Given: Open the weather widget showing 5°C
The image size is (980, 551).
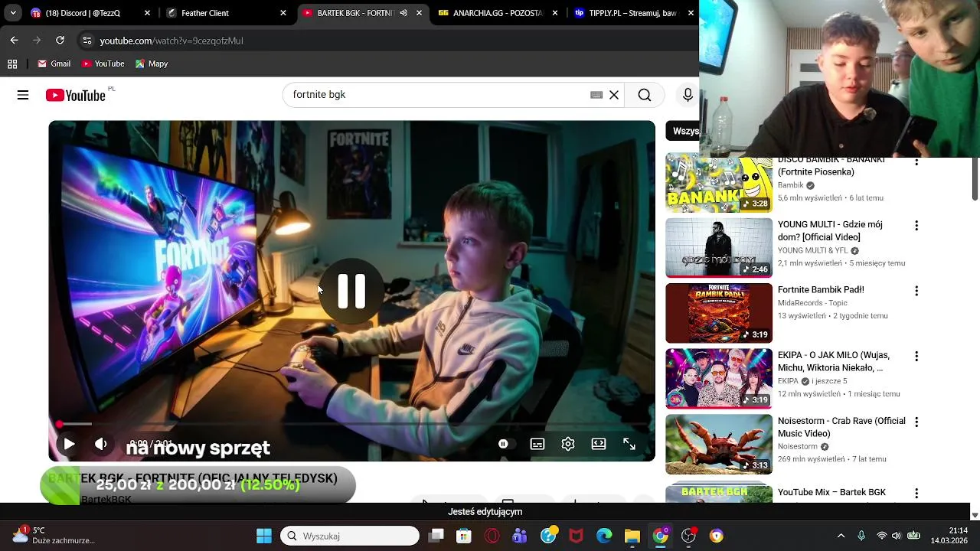Looking at the screenshot, I should pos(54,535).
